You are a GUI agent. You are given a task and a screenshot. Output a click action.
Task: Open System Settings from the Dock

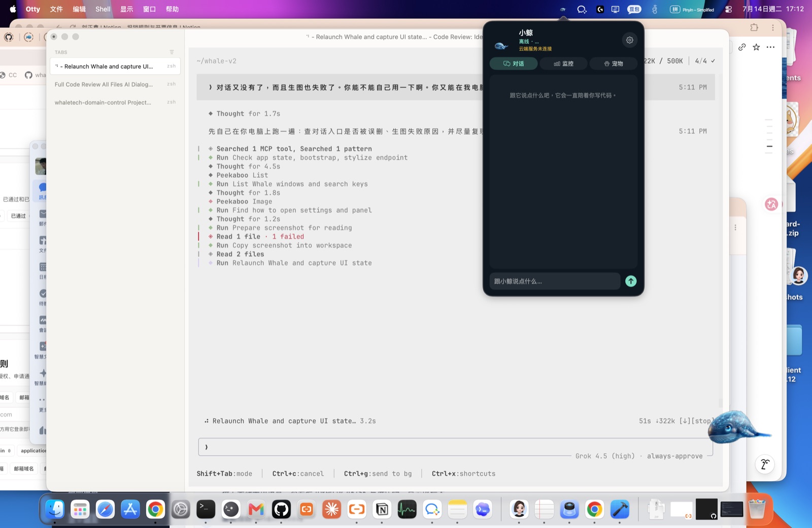pos(181,509)
